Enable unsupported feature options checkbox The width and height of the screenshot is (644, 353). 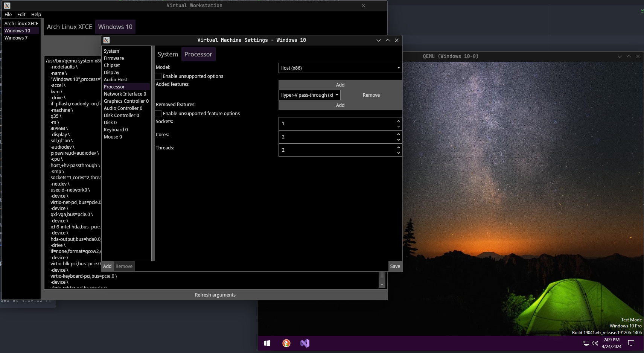pos(158,114)
